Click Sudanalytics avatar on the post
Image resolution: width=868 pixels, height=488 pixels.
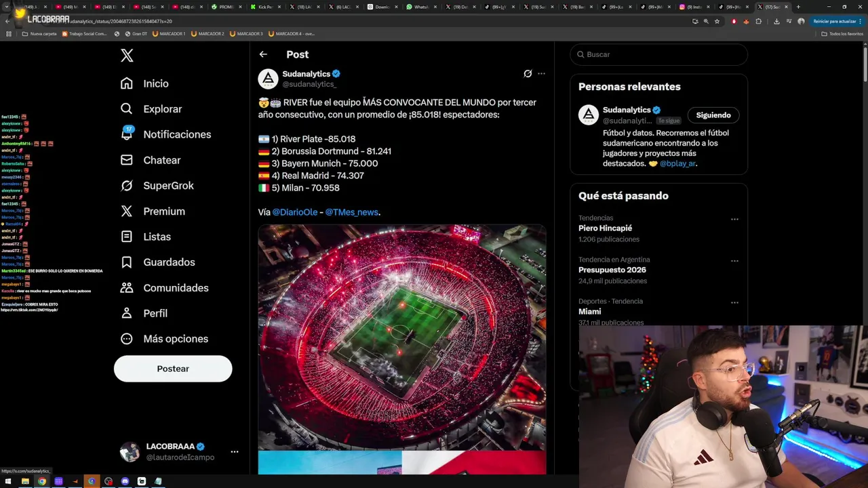click(x=268, y=79)
